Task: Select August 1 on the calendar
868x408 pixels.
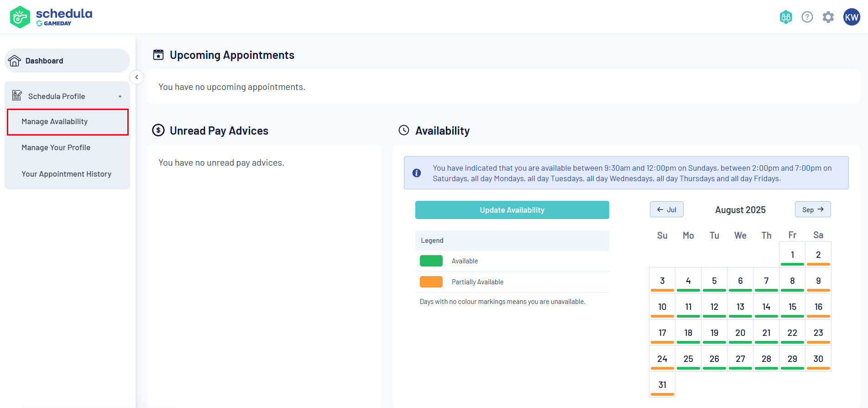Action: click(792, 255)
